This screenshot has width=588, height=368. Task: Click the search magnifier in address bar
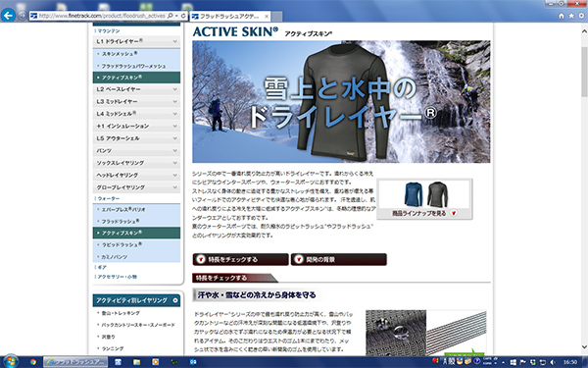click(x=170, y=16)
